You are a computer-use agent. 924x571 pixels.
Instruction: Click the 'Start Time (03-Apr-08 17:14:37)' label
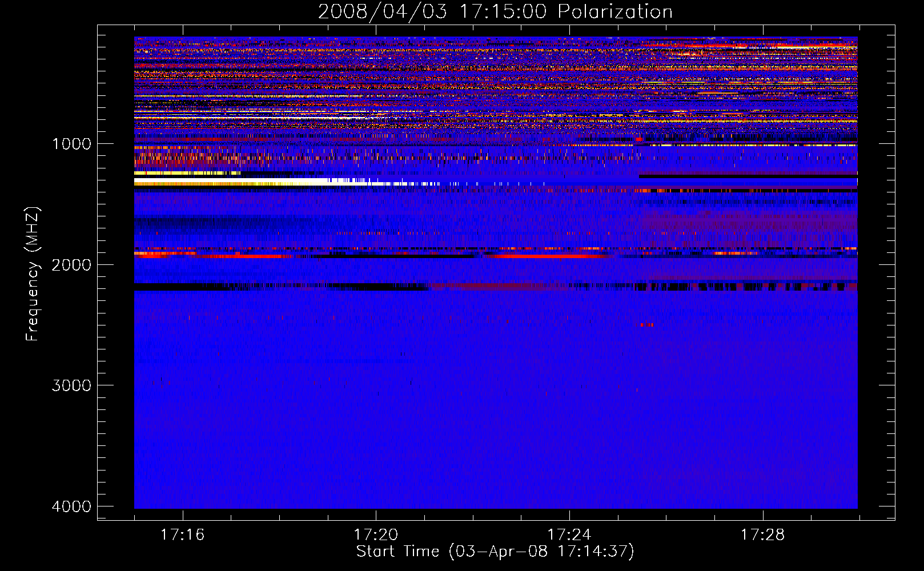[495, 552]
